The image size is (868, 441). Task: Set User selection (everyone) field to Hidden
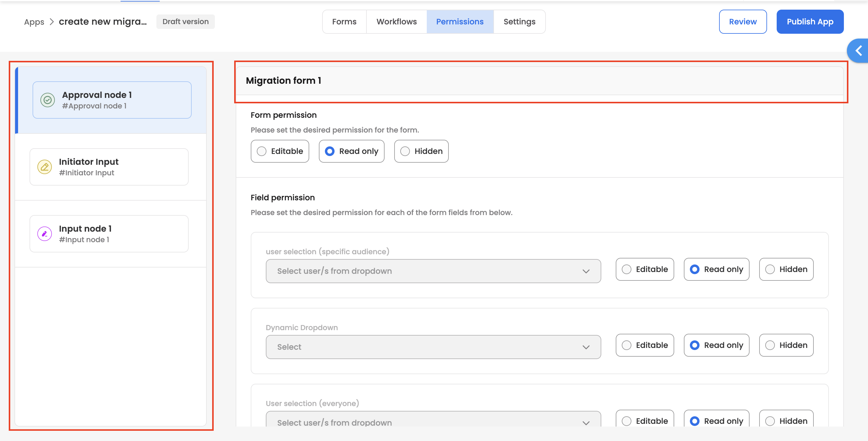pyautogui.click(x=786, y=421)
